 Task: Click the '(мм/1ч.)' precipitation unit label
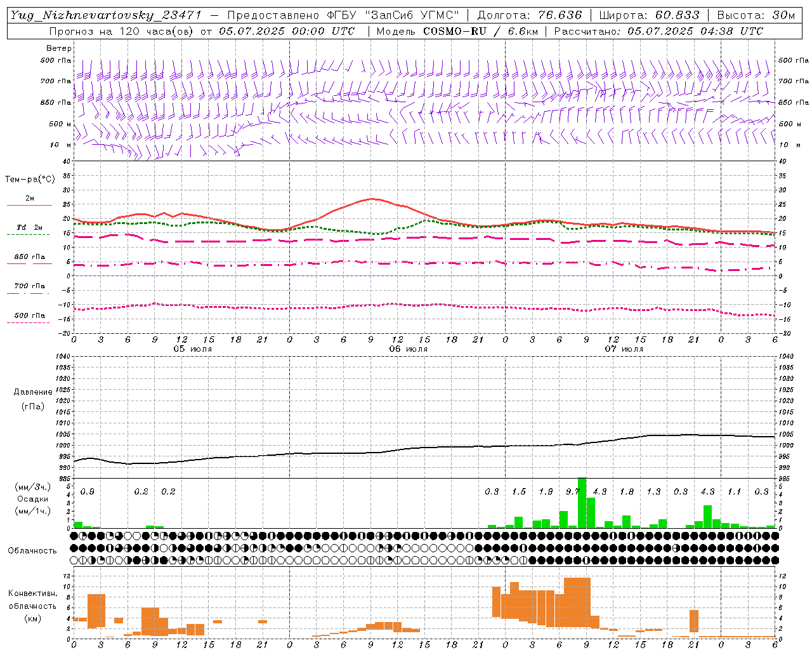click(32, 511)
